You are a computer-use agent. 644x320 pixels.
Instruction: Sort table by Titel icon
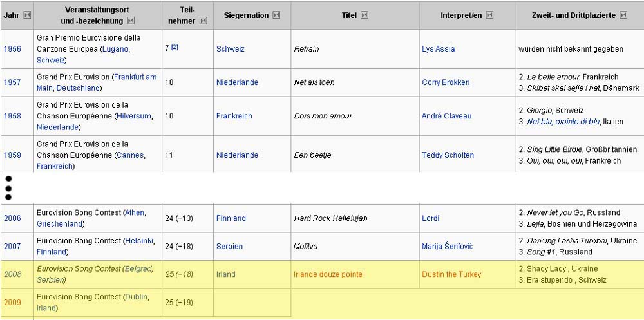[365, 15]
